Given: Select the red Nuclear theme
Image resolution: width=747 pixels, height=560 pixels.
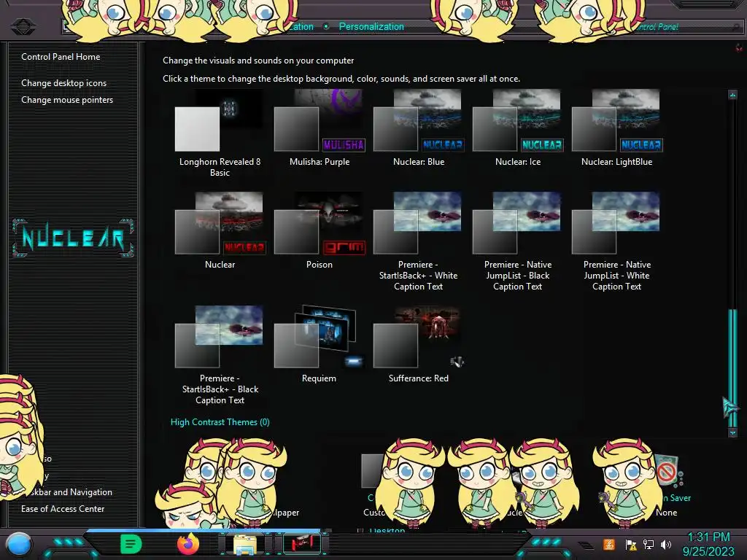Looking at the screenshot, I should coord(220,231).
